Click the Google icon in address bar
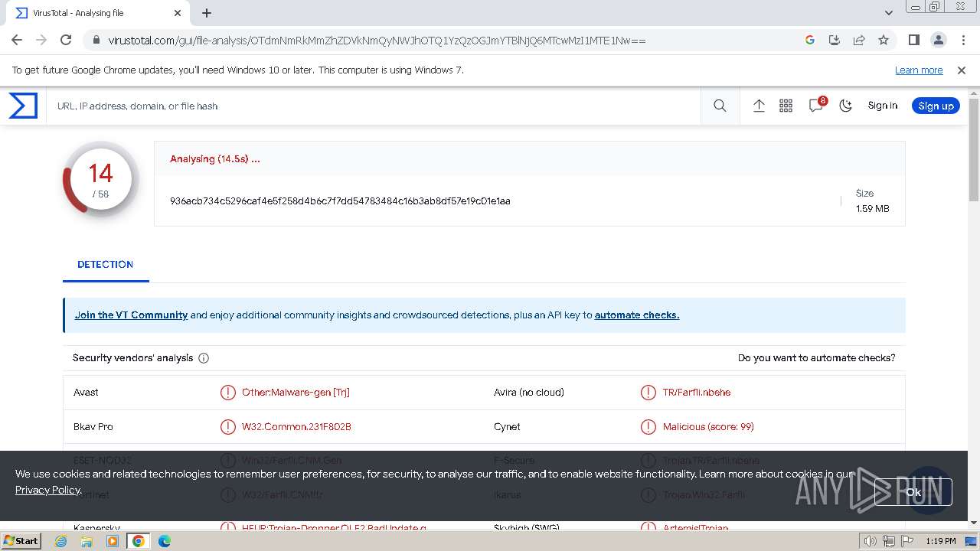980x551 pixels. pos(810,40)
